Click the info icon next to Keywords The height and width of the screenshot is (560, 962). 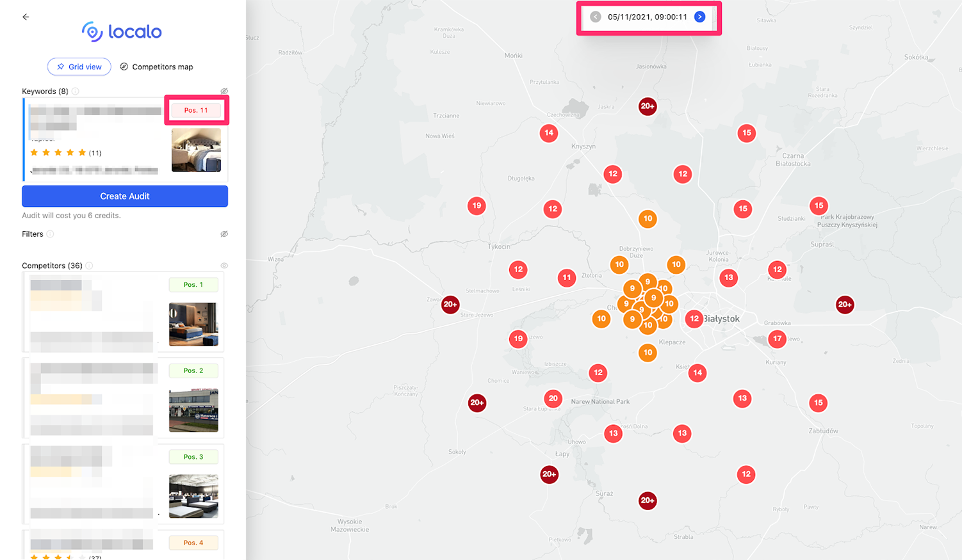76,92
